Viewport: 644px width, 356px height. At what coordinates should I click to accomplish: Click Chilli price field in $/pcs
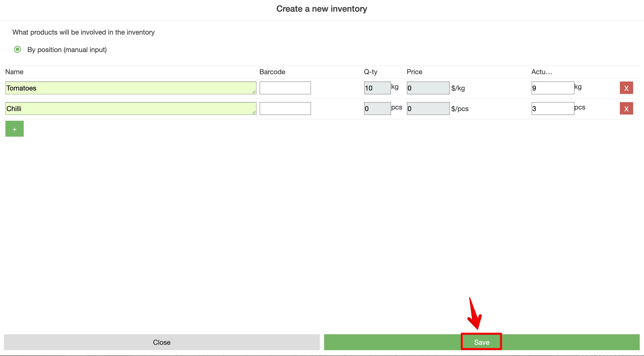click(x=428, y=108)
